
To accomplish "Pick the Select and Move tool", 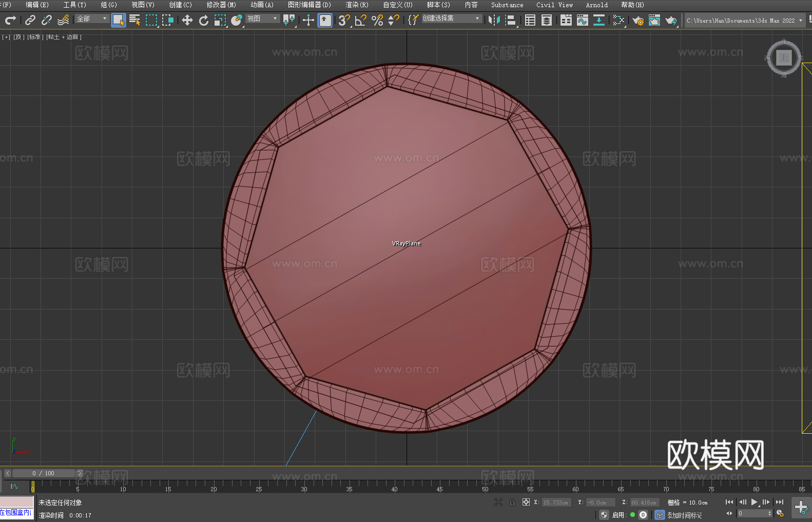I will tap(187, 20).
